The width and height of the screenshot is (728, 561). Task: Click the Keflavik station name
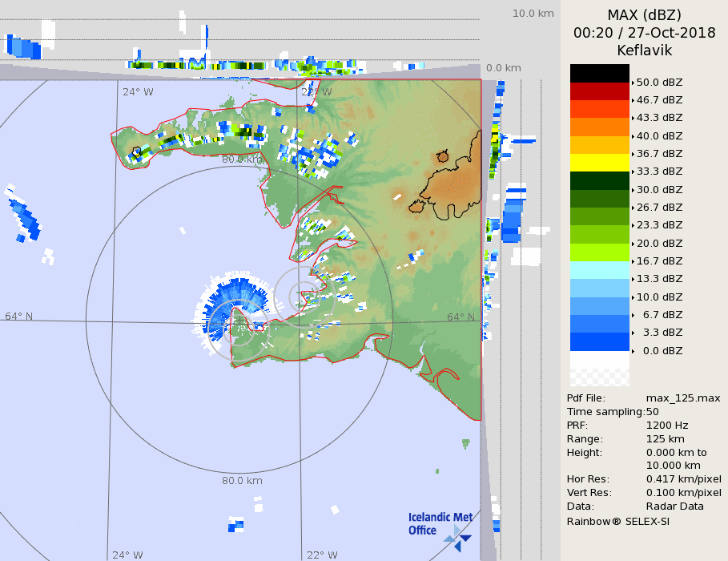point(644,50)
